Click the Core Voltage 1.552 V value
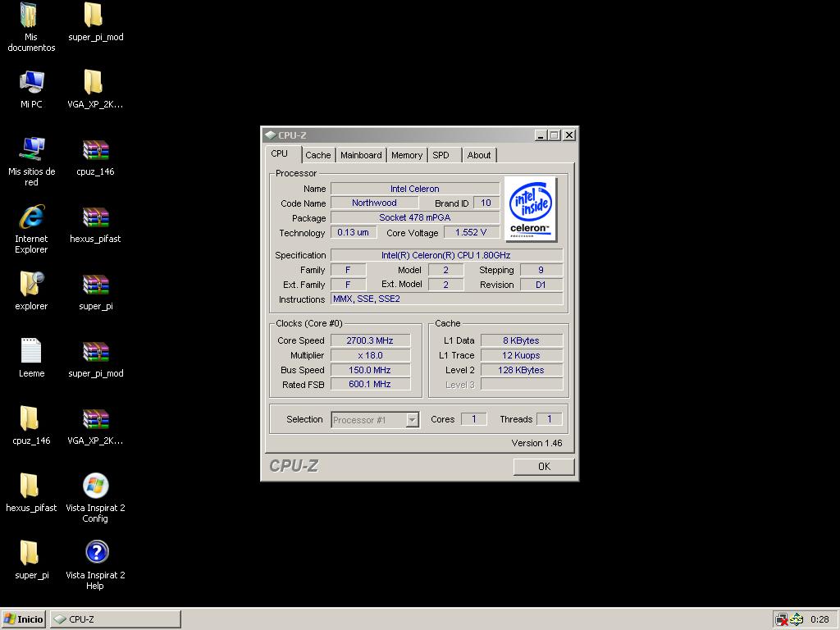This screenshot has height=630, width=840. (471, 232)
